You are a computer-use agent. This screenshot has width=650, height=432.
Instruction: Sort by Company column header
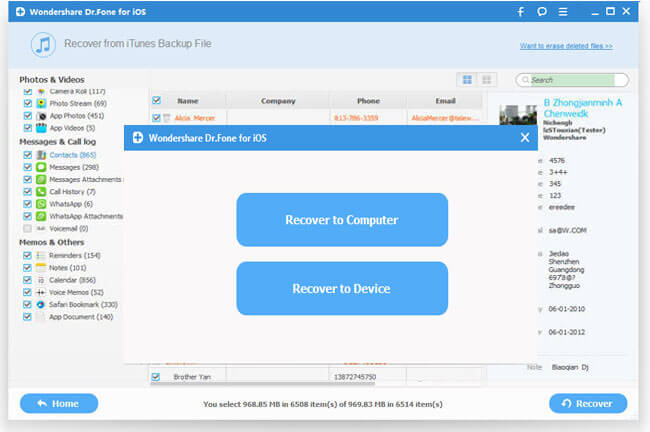tap(278, 101)
